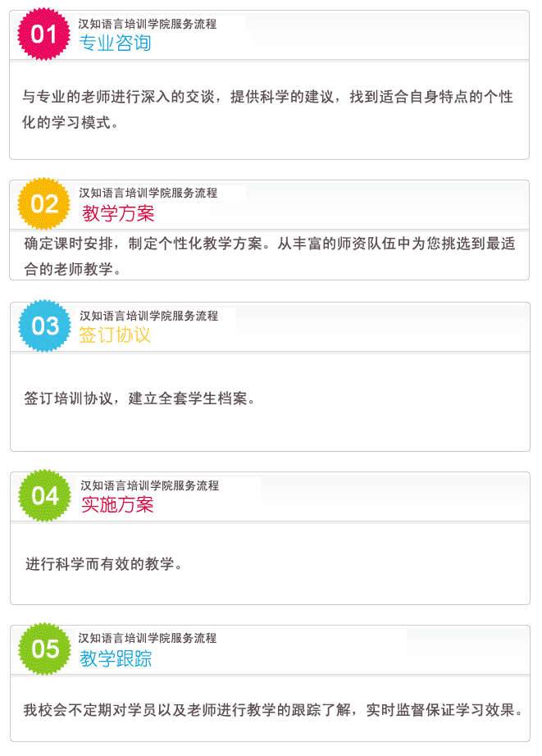The image size is (542, 756).
Task: Click the text 确定课时安排，制定个性化教学方案
Action: click(143, 244)
